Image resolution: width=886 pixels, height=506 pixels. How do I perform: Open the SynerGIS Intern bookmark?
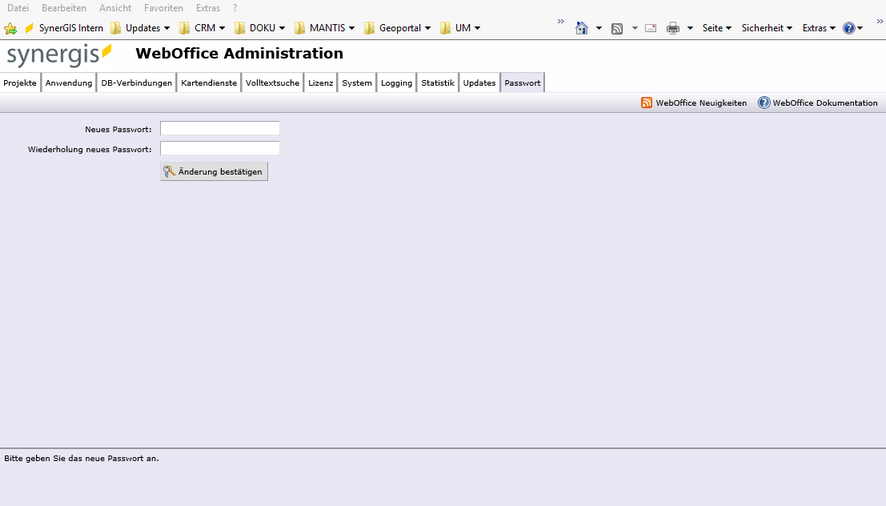(x=64, y=28)
